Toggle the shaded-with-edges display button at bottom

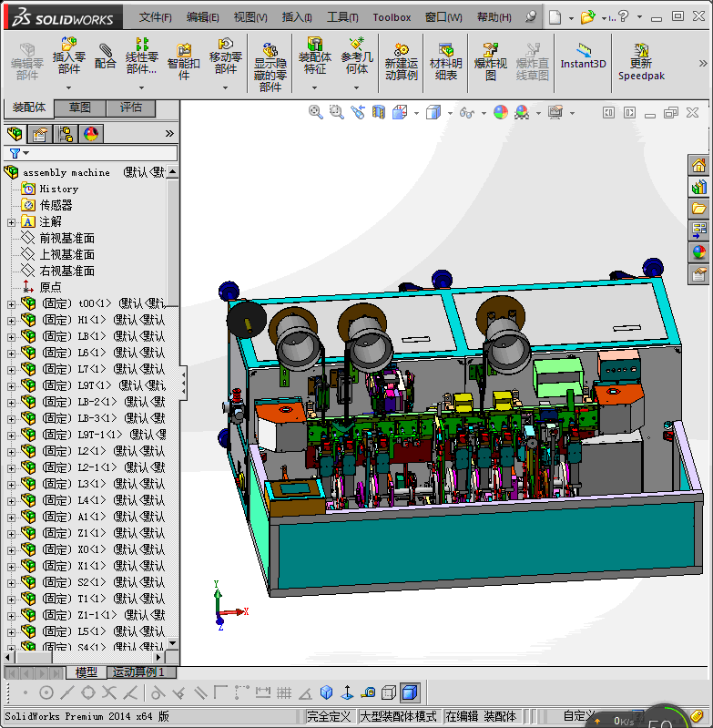tap(409, 692)
